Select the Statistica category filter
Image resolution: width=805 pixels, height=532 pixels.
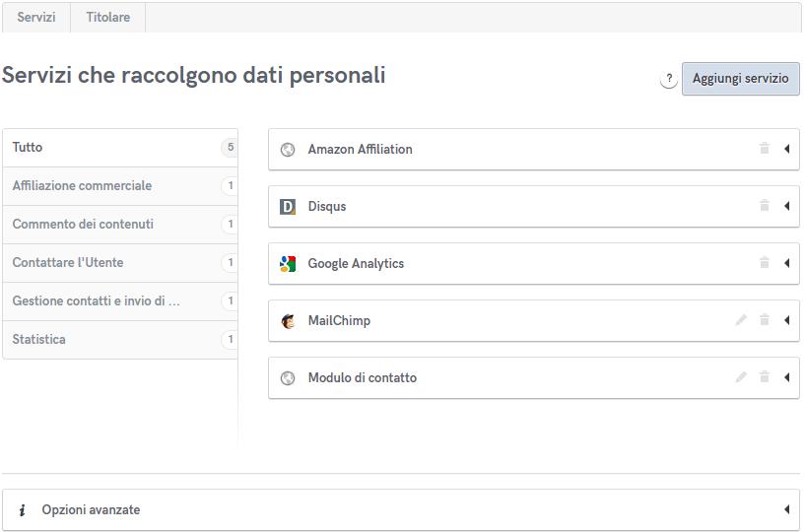39,339
